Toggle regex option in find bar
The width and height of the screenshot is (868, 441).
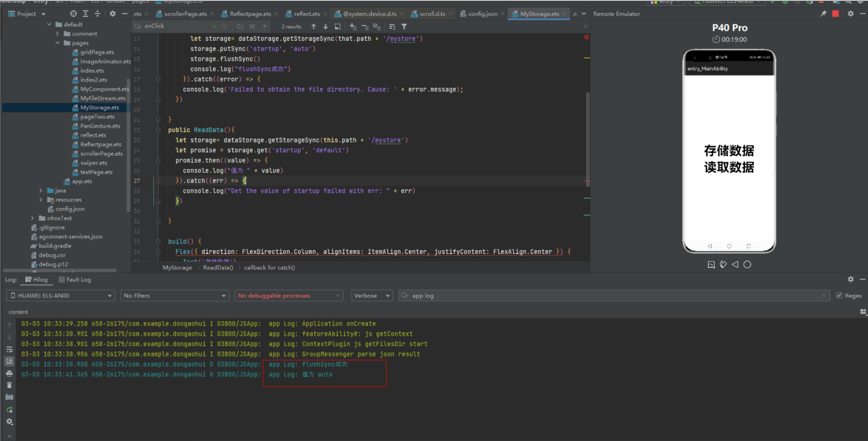pos(265,26)
